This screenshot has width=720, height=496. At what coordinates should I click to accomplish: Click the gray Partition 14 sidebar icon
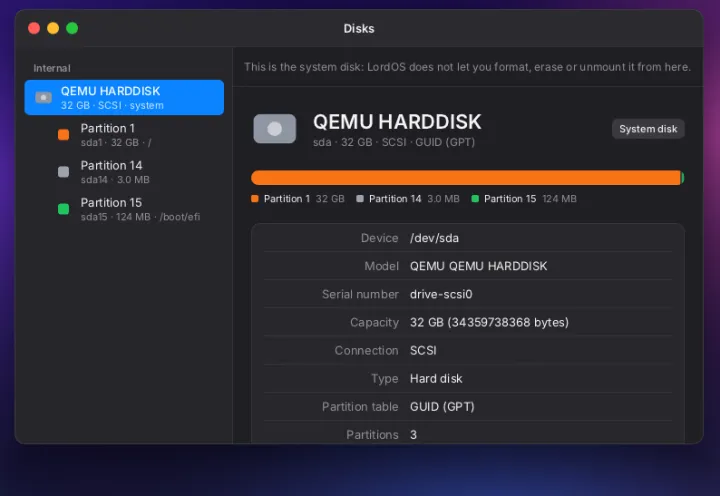click(63, 172)
